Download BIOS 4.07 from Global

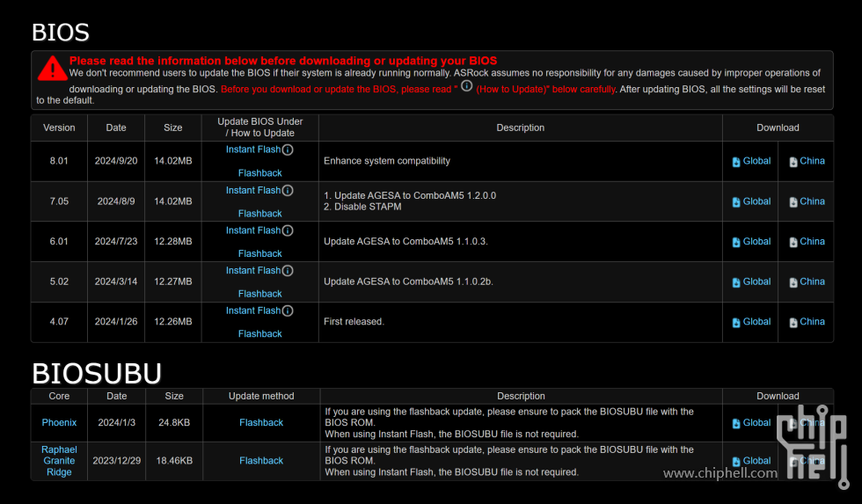coord(751,322)
